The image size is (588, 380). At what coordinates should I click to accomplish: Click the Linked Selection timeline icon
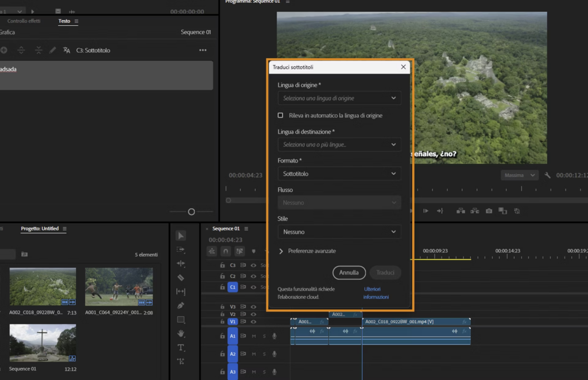(239, 251)
